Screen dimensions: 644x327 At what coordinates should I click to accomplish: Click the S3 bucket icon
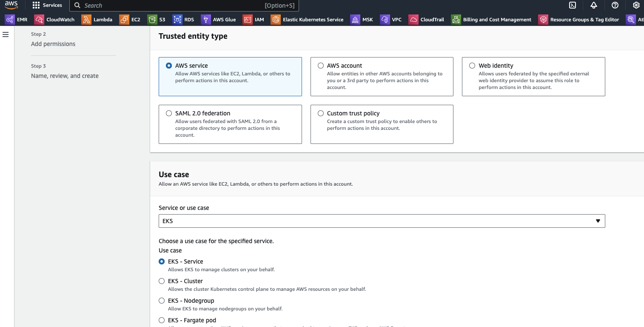click(152, 20)
